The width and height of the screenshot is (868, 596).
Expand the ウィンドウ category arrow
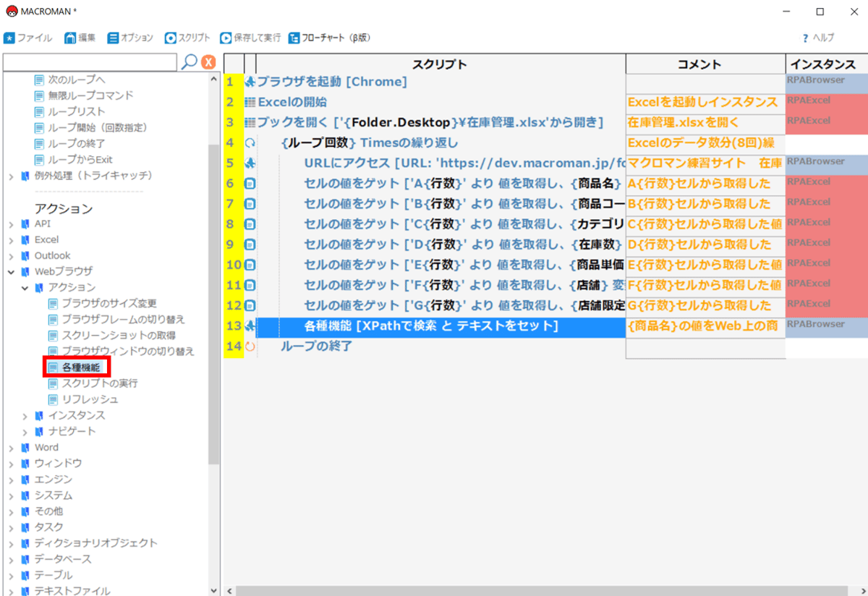click(x=12, y=464)
